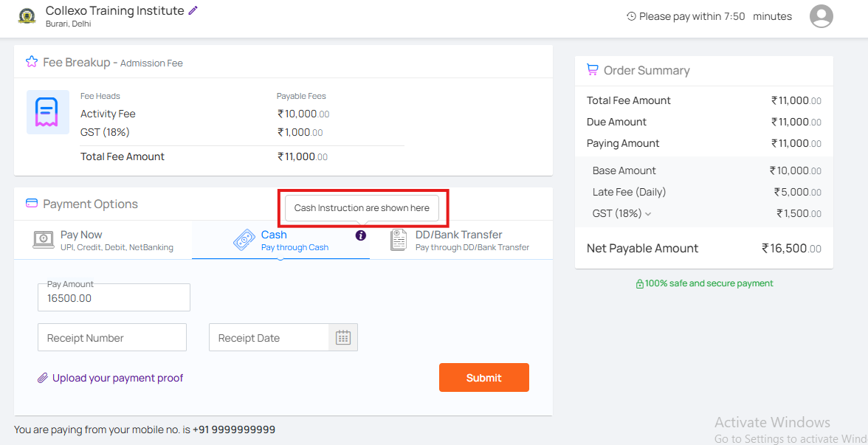This screenshot has height=445, width=868.
Task: Click the edit pencil beside institute name
Action: [193, 11]
